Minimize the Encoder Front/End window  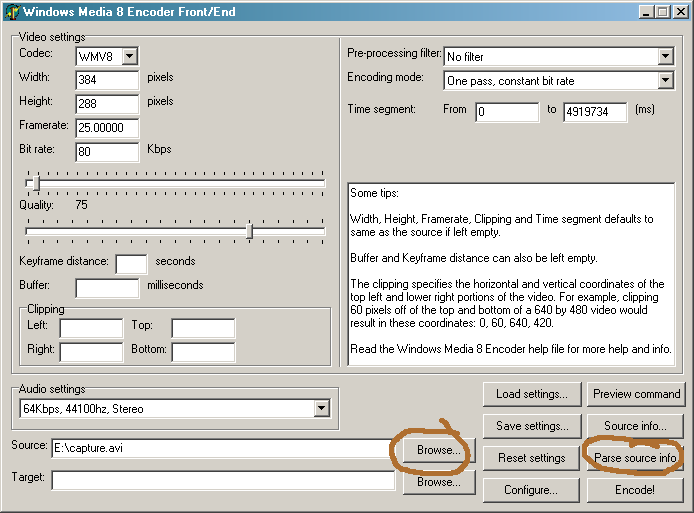click(647, 12)
